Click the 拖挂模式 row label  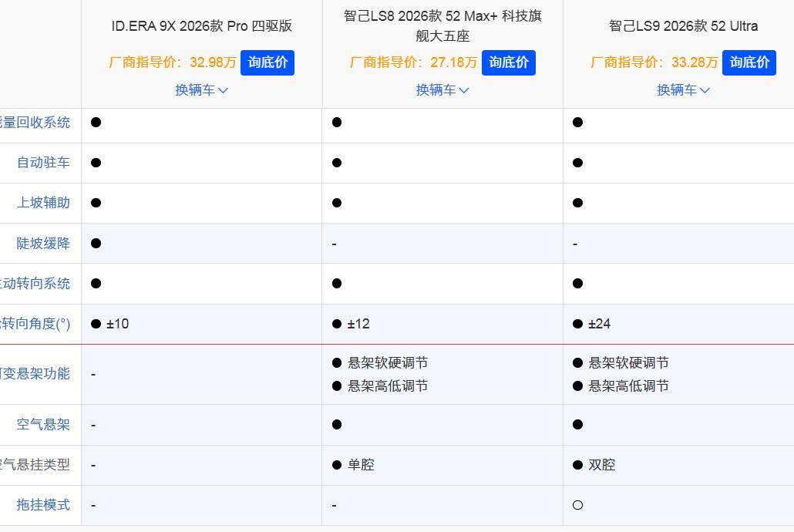point(43,505)
